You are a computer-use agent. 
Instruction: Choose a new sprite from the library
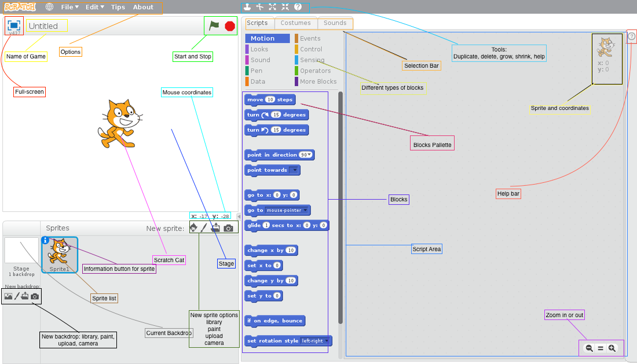[194, 227]
